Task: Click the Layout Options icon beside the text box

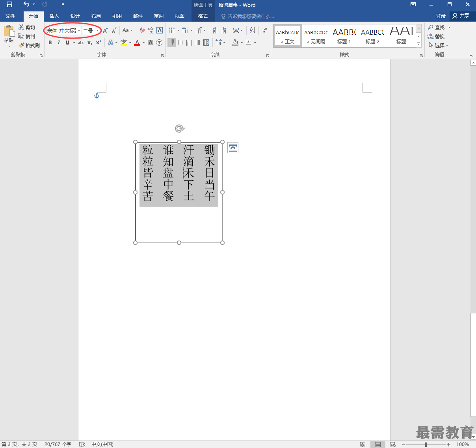Action: pos(233,148)
